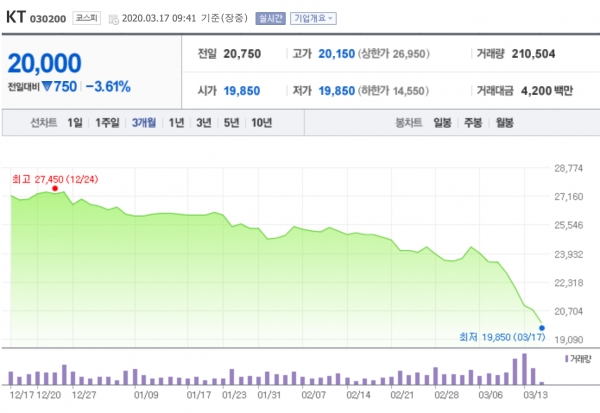Click the 01/09 date axis label
This screenshot has width=600, height=413.
tap(146, 395)
